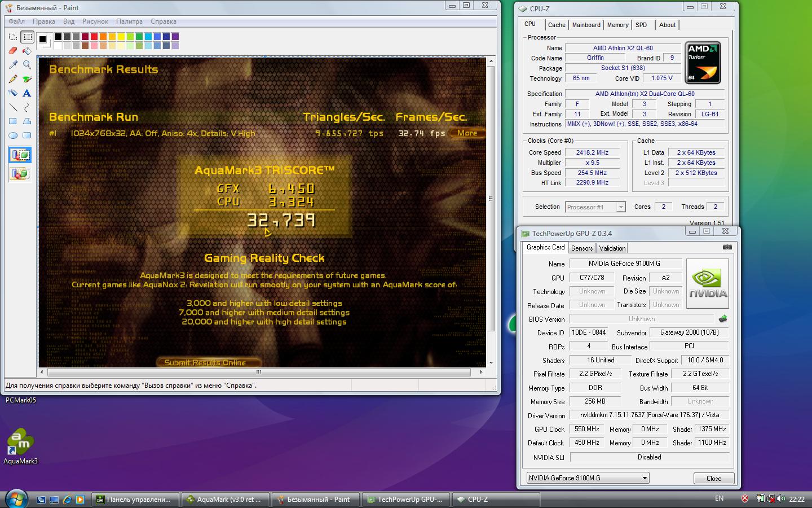Open the About tab in CPU-Z
Image resolution: width=812 pixels, height=508 pixels.
[667, 25]
